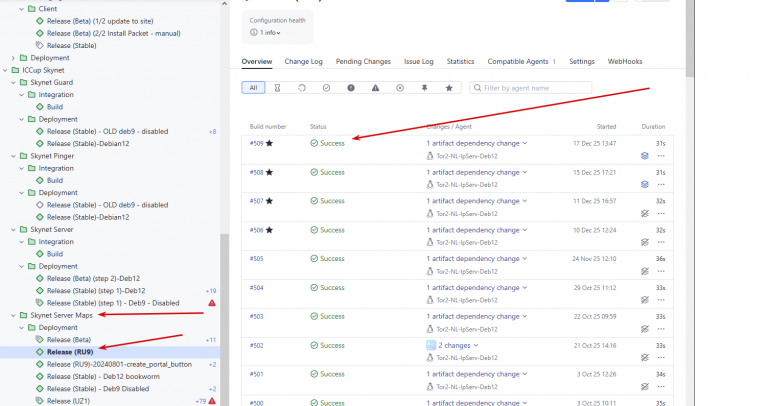768x406 pixels.
Task: Select Release (Stable) - Deb12 bookworm
Action: coord(103,377)
